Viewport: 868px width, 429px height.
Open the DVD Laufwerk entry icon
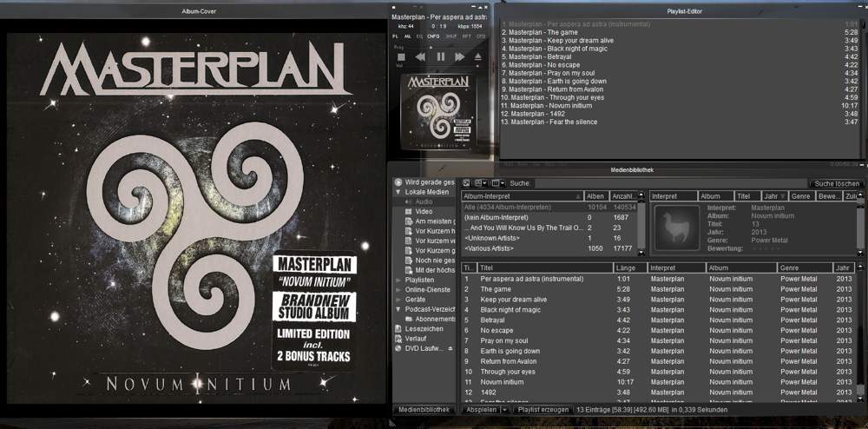(x=398, y=348)
